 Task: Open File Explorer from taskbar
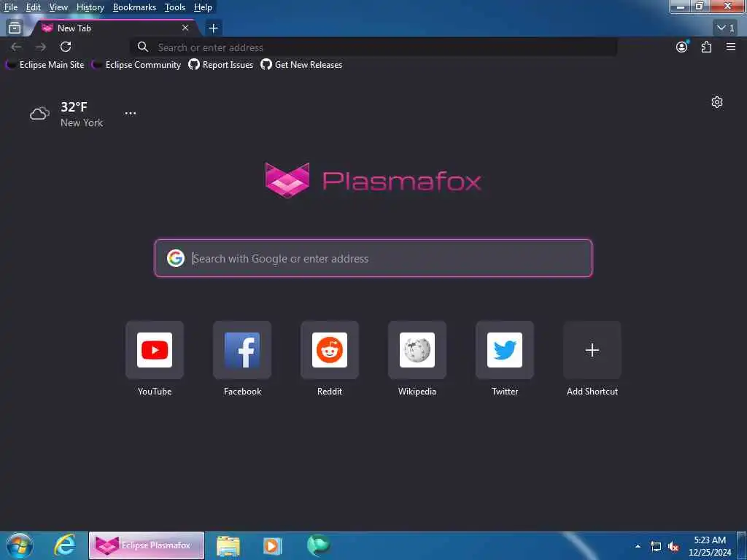point(228,545)
